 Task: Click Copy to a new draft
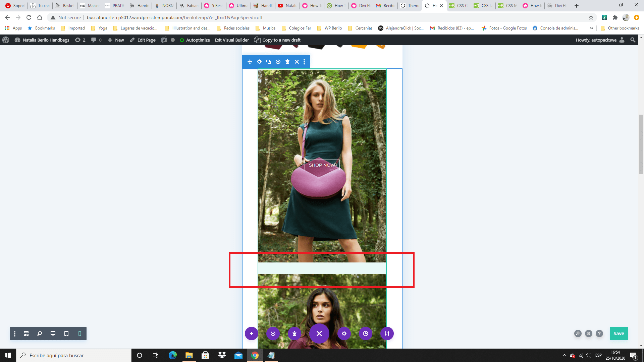[x=277, y=40]
